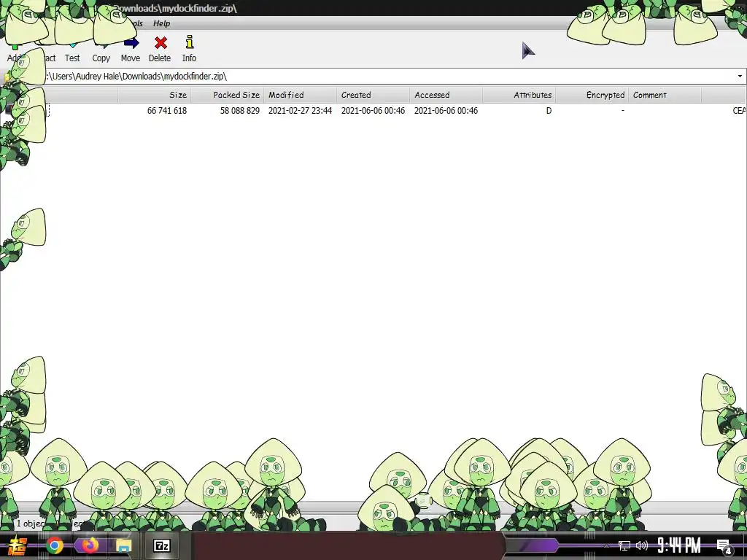Click the network tray icon
The height and width of the screenshot is (560, 747).
point(624,545)
